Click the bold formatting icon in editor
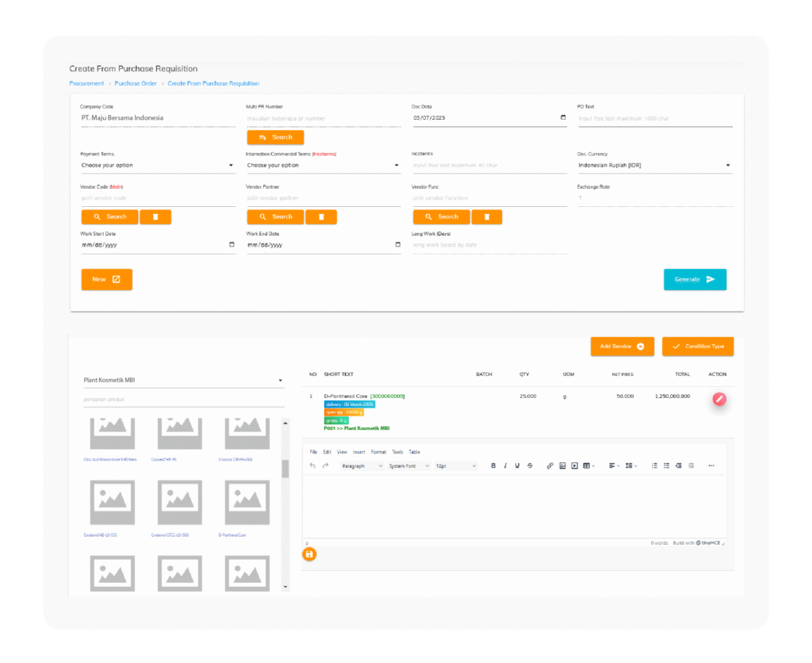 coord(493,466)
